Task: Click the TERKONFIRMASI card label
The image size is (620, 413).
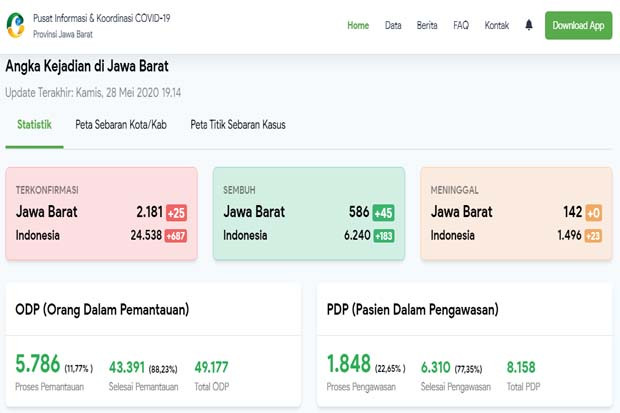Action: [x=47, y=190]
